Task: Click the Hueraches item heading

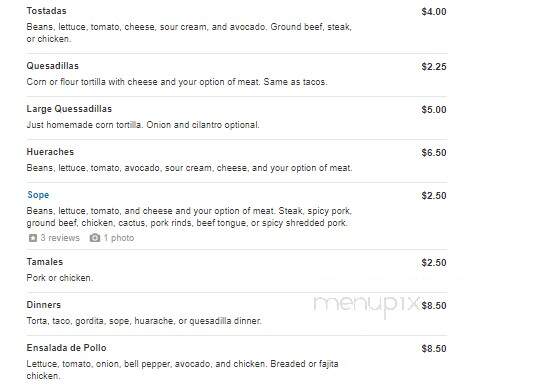Action: [50, 152]
